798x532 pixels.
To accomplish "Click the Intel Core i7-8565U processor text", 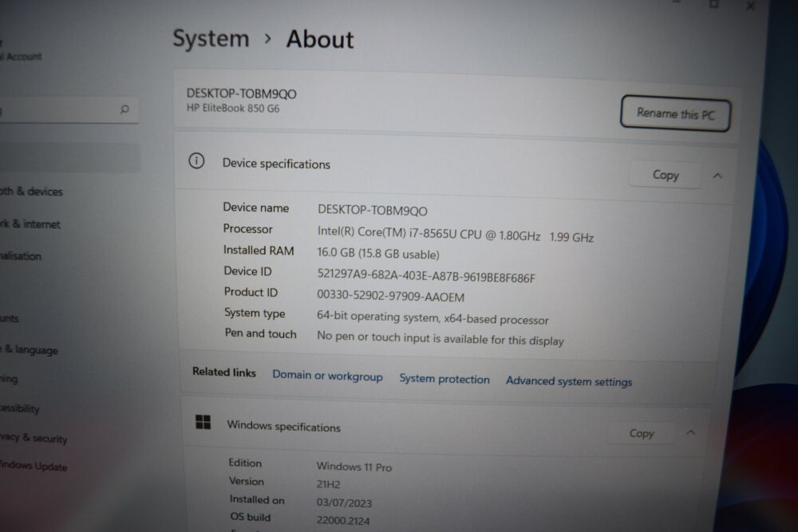I will 456,234.
